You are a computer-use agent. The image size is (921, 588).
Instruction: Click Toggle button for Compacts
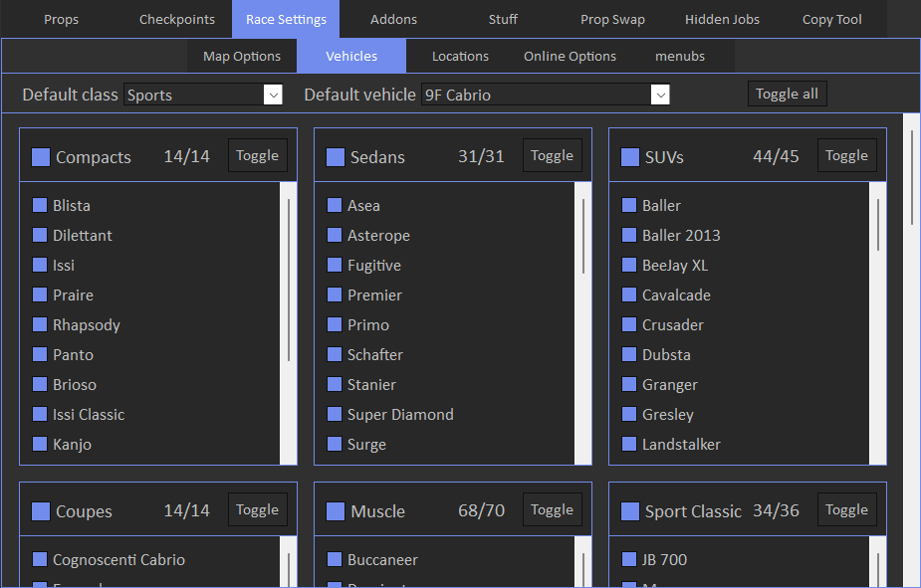click(x=257, y=155)
